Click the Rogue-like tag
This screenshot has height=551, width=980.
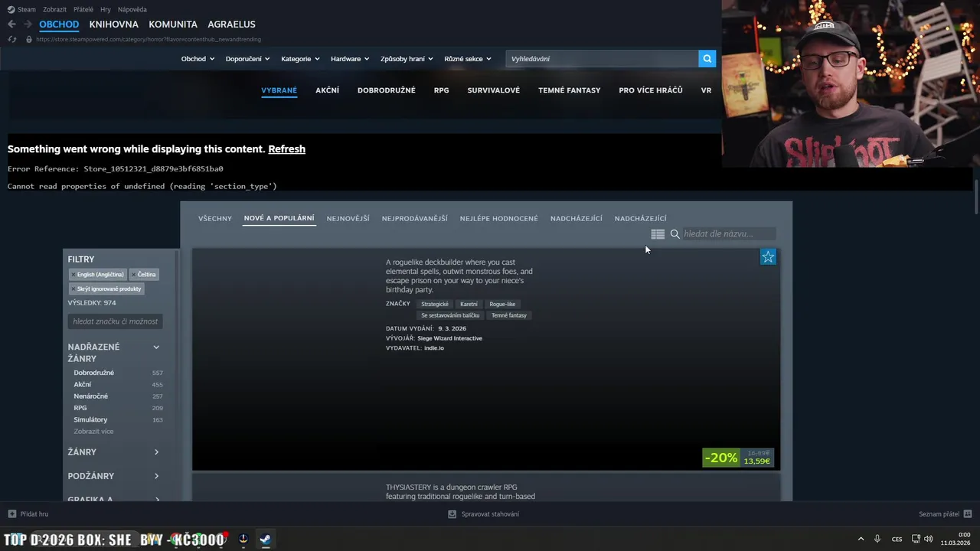tap(502, 304)
